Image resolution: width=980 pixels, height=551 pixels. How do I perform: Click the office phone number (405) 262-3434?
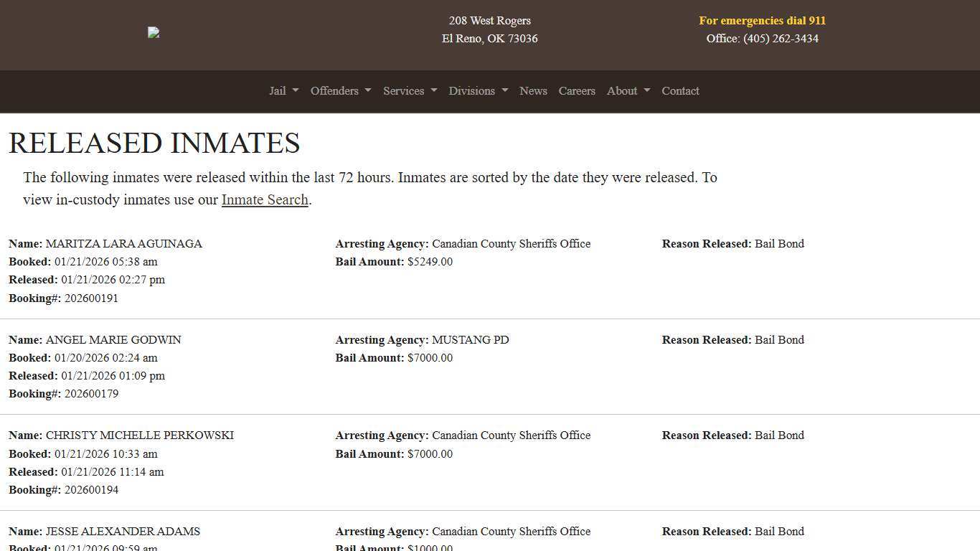781,39
